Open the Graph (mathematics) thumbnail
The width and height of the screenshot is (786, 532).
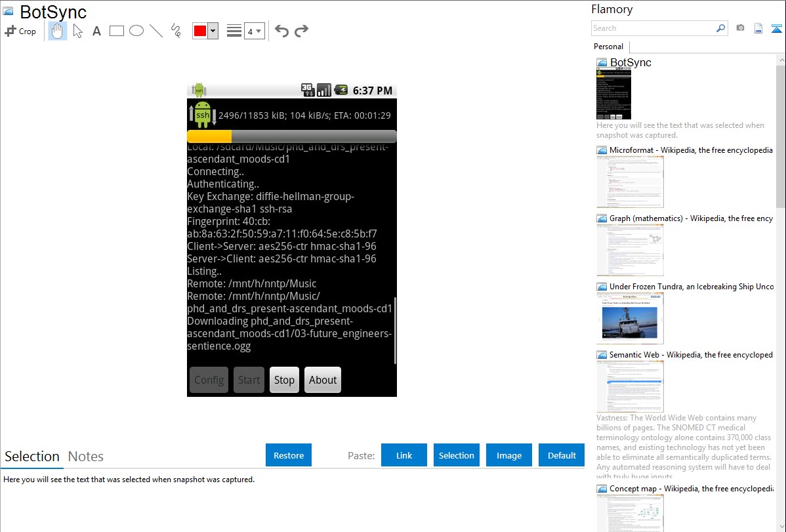pyautogui.click(x=630, y=250)
